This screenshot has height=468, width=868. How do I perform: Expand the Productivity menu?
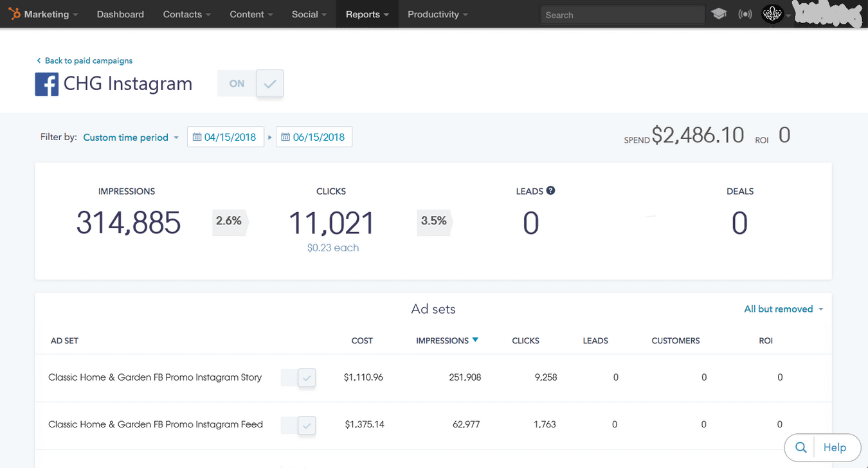437,14
